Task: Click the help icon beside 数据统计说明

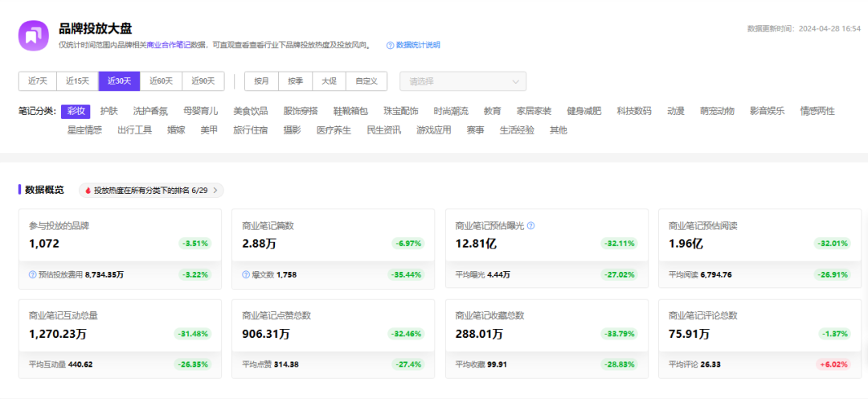Action: pyautogui.click(x=390, y=45)
